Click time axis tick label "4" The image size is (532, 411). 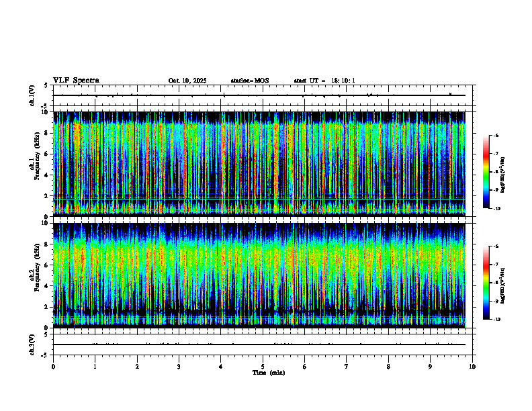[x=221, y=367]
